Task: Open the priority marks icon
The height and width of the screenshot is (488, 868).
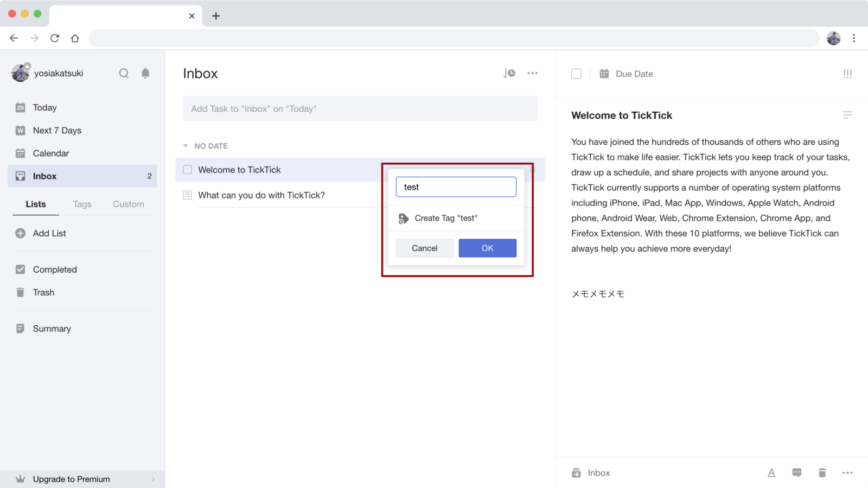Action: point(847,74)
